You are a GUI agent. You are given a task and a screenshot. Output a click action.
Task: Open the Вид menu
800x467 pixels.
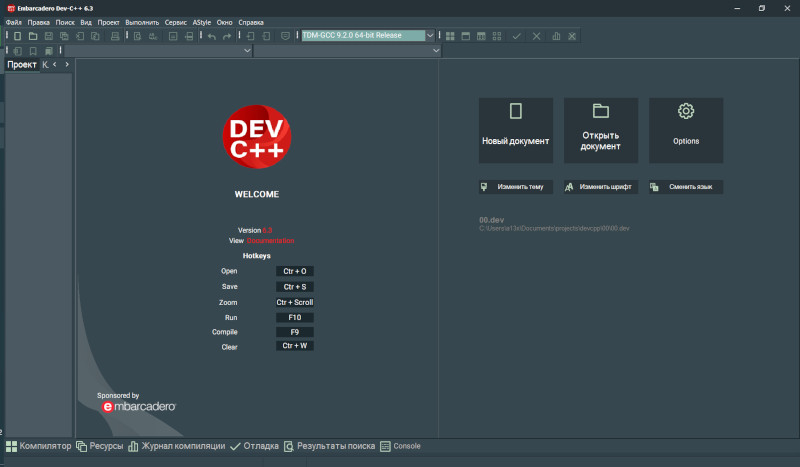[86, 22]
